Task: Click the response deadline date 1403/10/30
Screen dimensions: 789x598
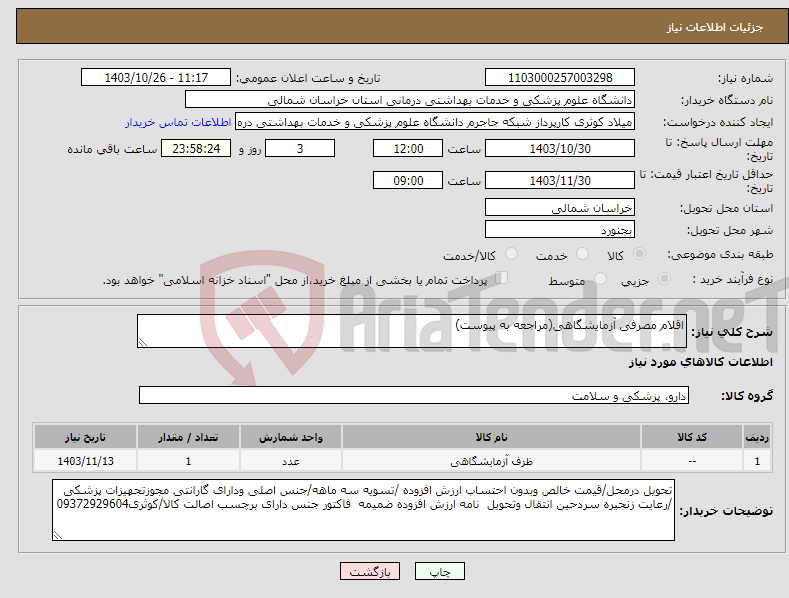Action: tap(560, 148)
